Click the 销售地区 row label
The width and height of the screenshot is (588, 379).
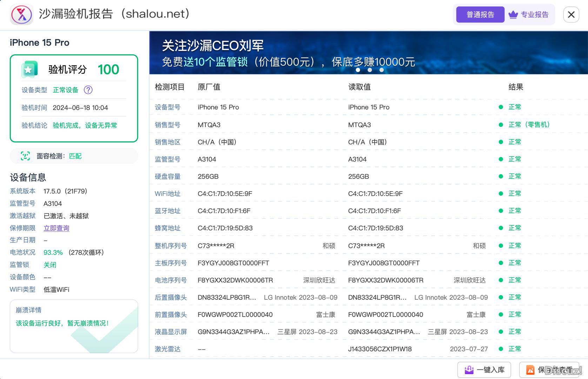click(168, 142)
